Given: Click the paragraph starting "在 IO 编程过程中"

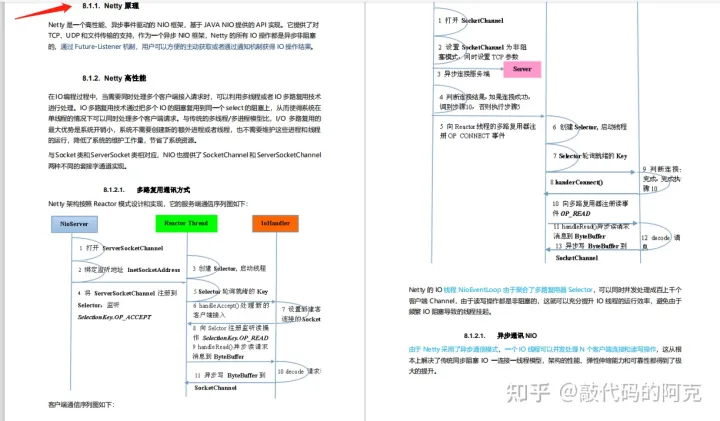Looking at the screenshot, I should coord(185,118).
